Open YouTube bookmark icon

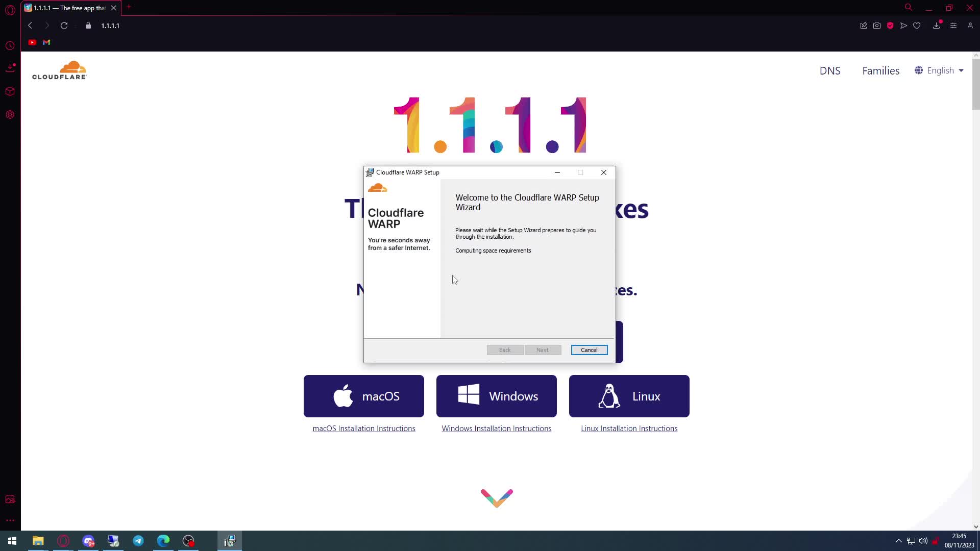[32, 42]
